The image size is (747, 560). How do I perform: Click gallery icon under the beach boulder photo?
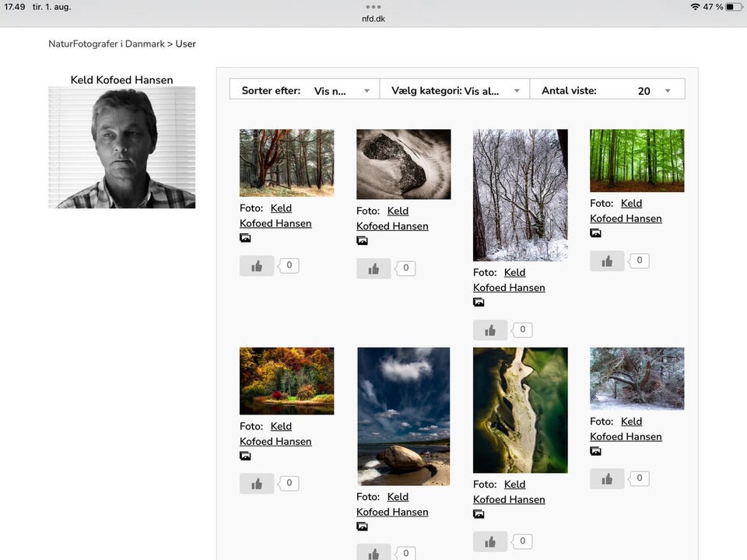pyautogui.click(x=362, y=527)
